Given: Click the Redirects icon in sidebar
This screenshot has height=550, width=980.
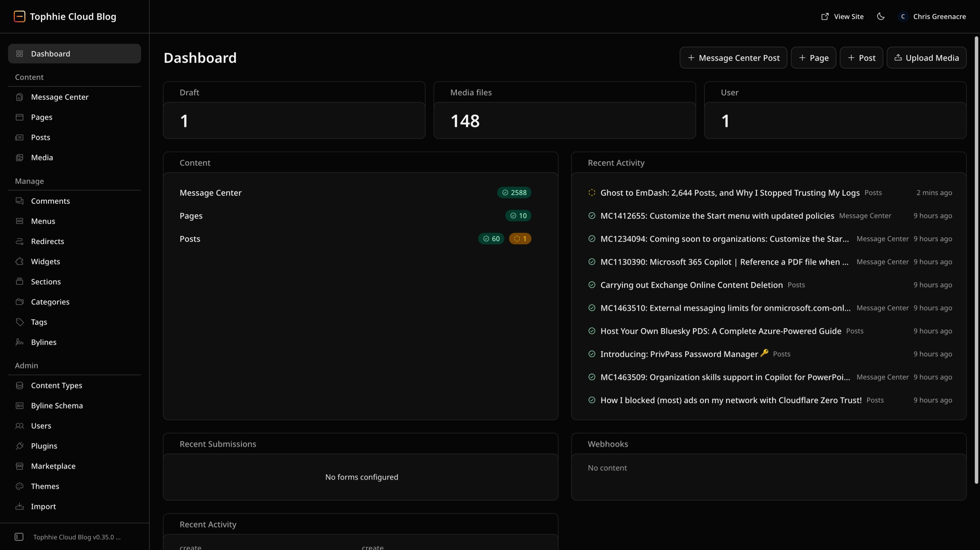Looking at the screenshot, I should click(19, 241).
